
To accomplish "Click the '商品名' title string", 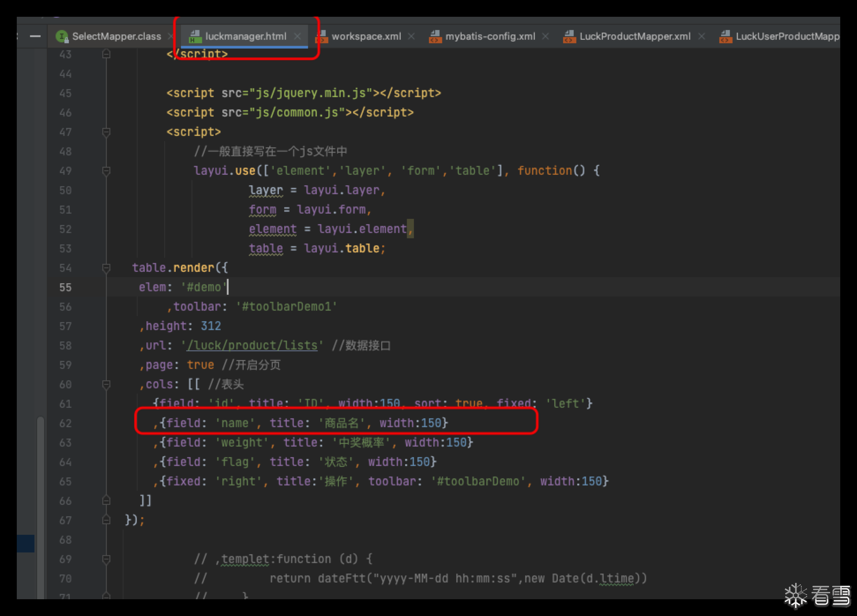I will pos(342,423).
